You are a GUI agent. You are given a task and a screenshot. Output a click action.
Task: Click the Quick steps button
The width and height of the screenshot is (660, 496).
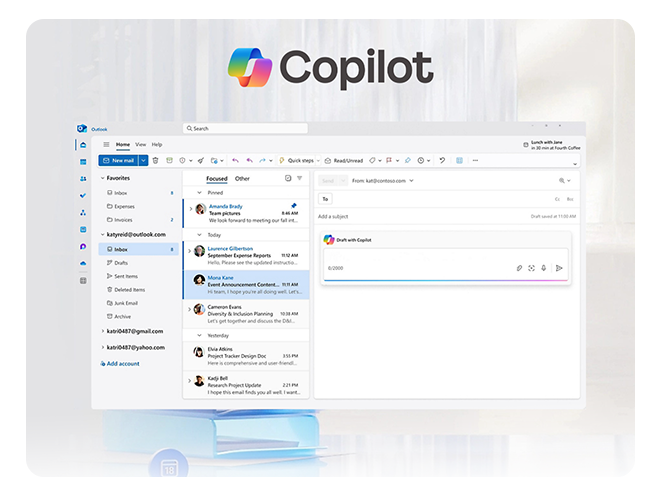point(297,160)
